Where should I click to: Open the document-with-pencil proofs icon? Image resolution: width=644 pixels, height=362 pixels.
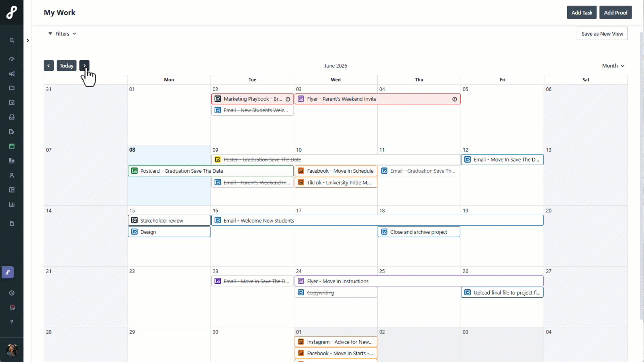pos(12,132)
